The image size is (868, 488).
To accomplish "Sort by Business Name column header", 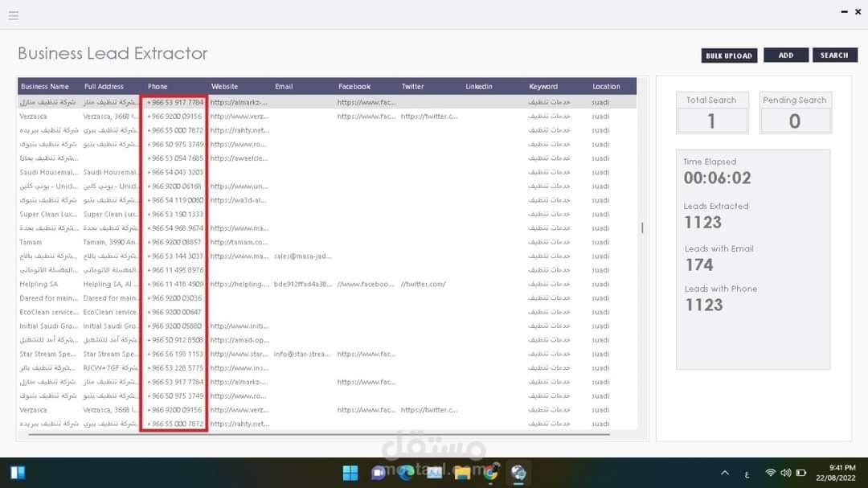I will coord(45,86).
